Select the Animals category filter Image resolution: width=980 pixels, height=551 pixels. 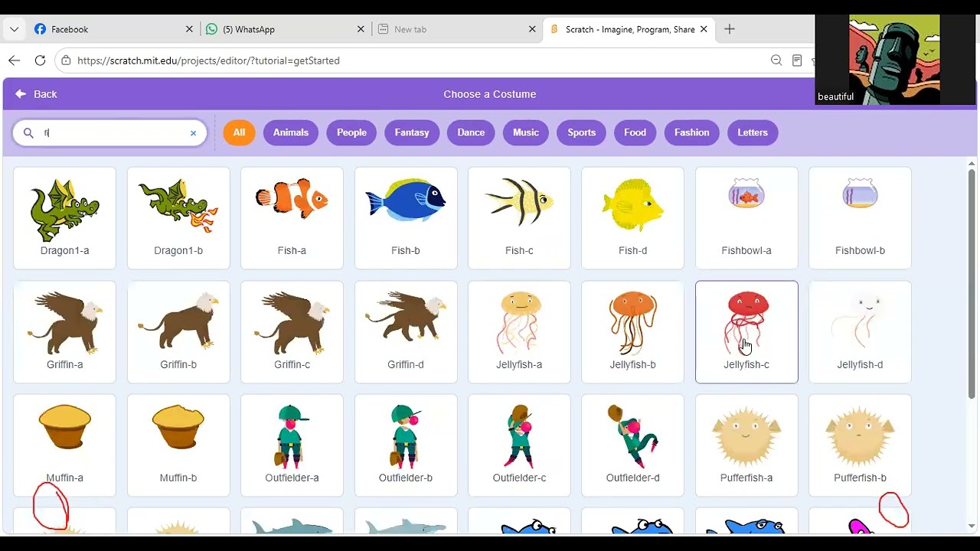coord(291,132)
